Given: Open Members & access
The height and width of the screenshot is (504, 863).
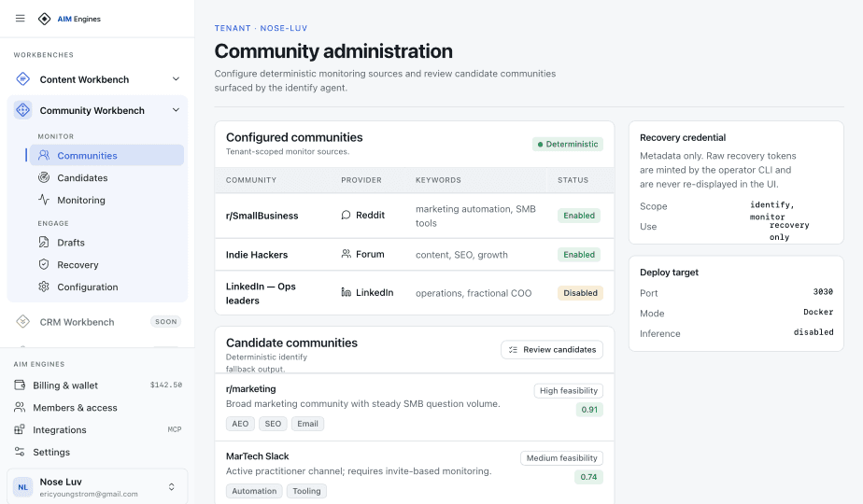Looking at the screenshot, I should (97, 407).
